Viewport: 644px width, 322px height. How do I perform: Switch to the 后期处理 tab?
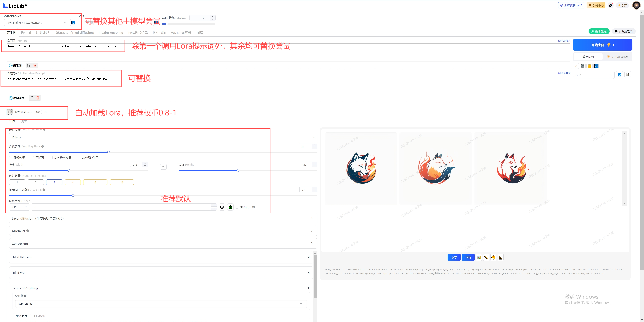pyautogui.click(x=42, y=33)
